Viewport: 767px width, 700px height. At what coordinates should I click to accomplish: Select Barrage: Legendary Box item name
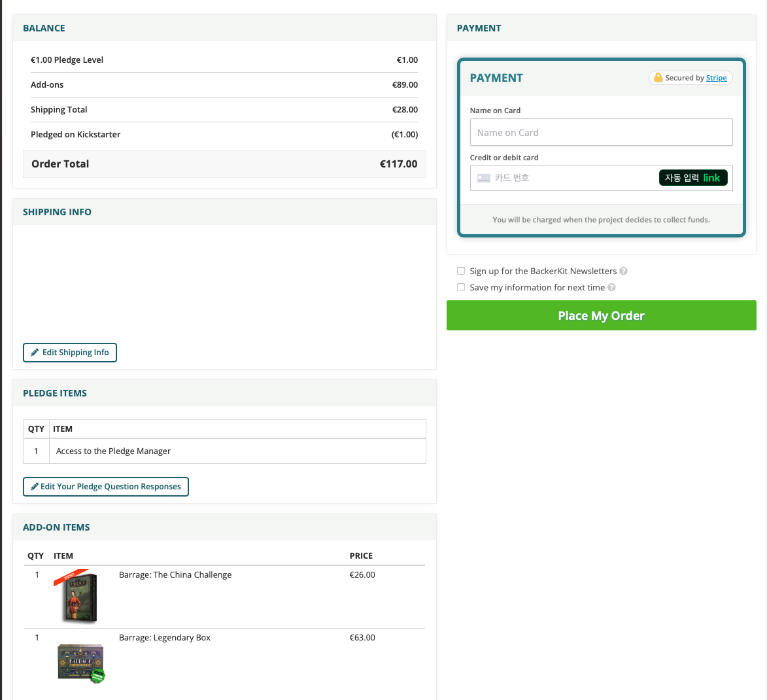pos(164,637)
